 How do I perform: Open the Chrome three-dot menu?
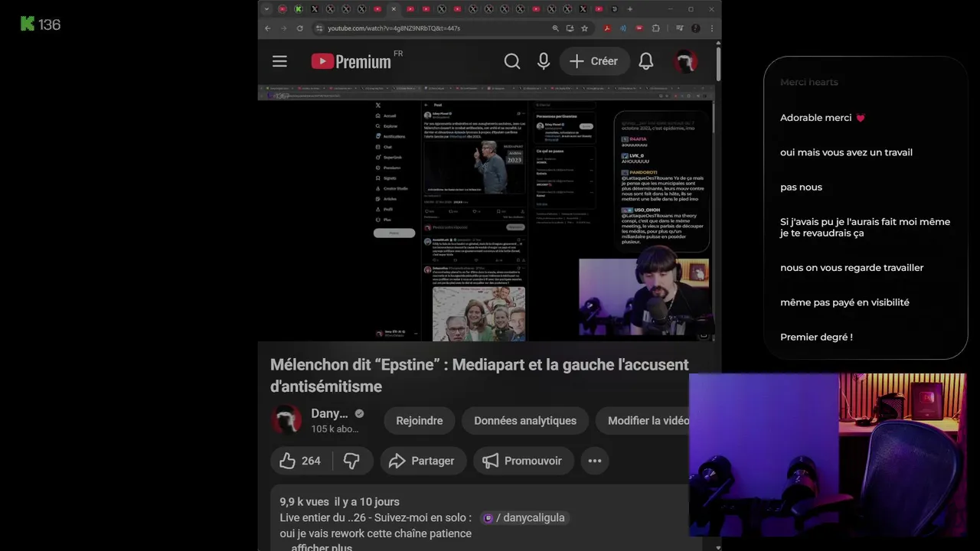coord(712,28)
